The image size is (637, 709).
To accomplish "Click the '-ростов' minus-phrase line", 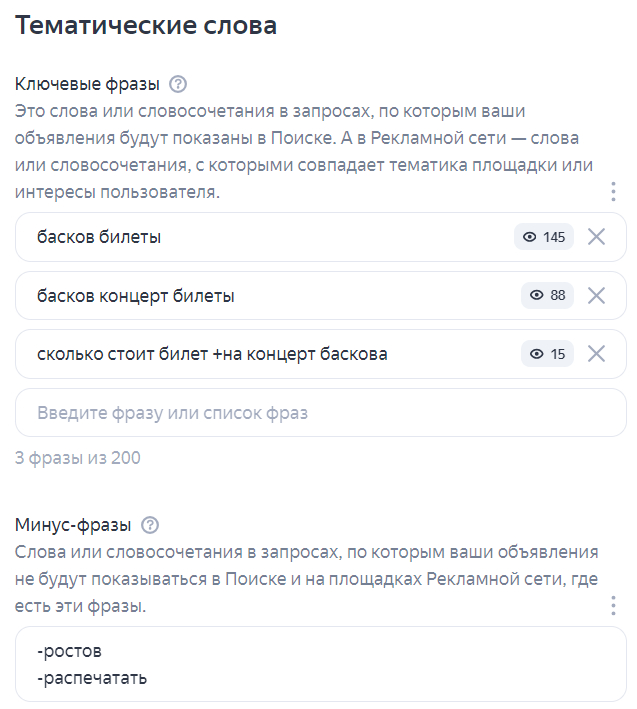I will coord(69,653).
